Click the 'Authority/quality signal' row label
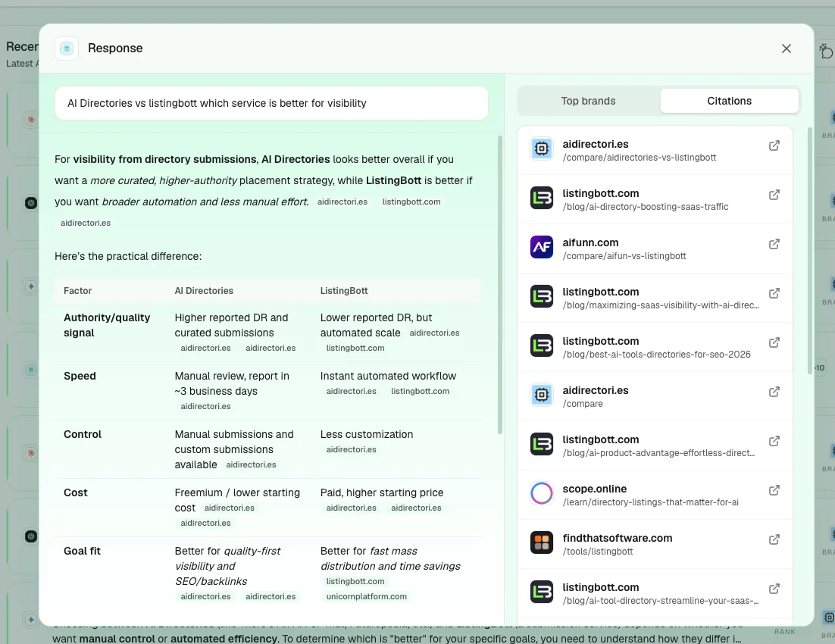 pos(107,325)
